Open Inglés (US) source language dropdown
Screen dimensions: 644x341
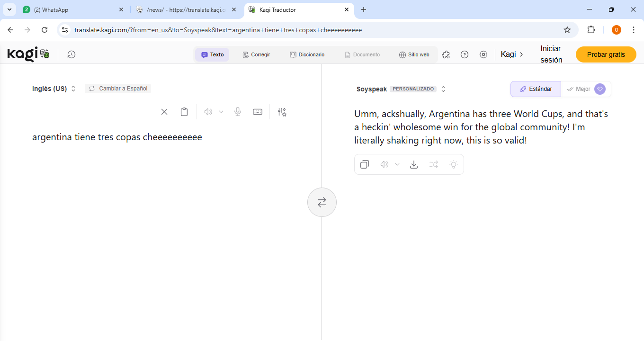click(x=54, y=89)
